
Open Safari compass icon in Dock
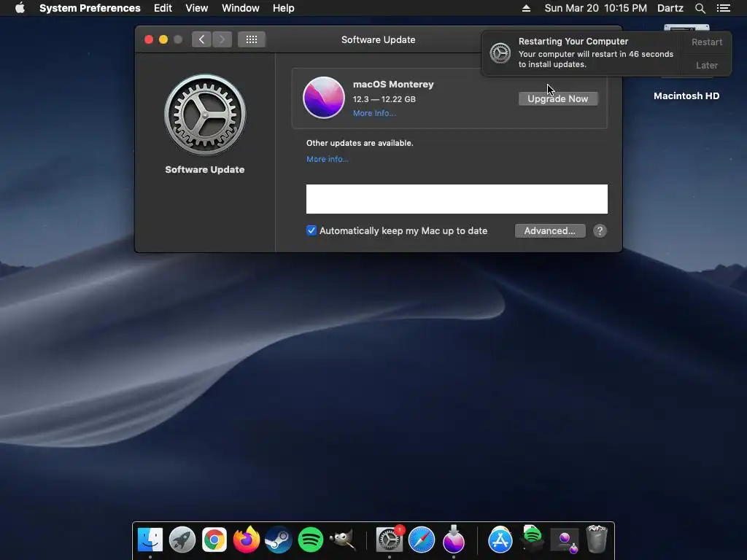pos(422,540)
